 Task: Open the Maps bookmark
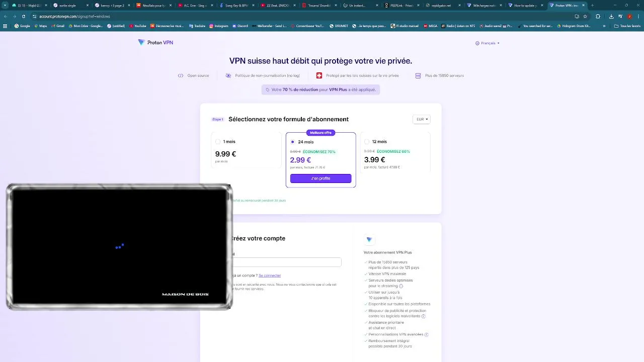click(40, 26)
